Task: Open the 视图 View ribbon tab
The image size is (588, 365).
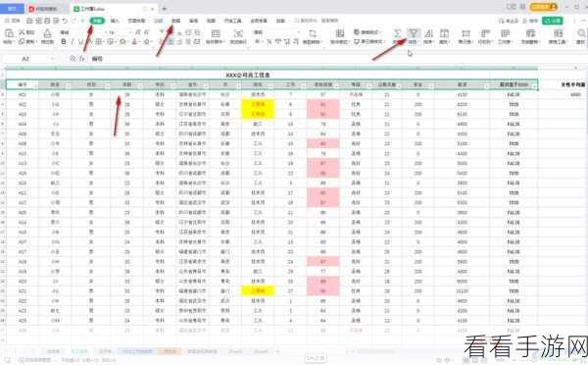Action: click(x=211, y=21)
